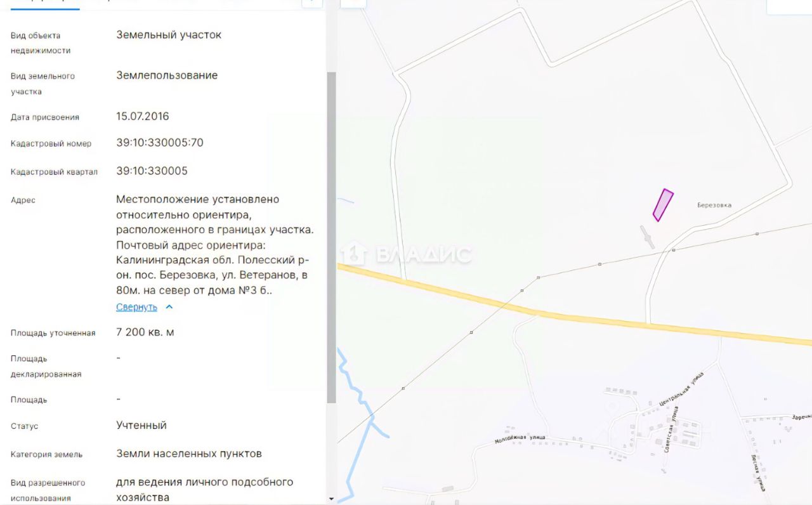Click the "Площадь уточненная" label
Image resolution: width=812 pixels, height=505 pixels.
pos(53,333)
